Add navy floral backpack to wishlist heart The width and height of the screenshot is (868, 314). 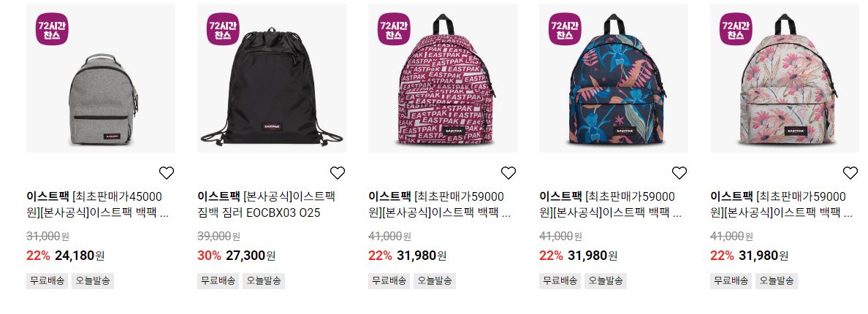coord(679,173)
